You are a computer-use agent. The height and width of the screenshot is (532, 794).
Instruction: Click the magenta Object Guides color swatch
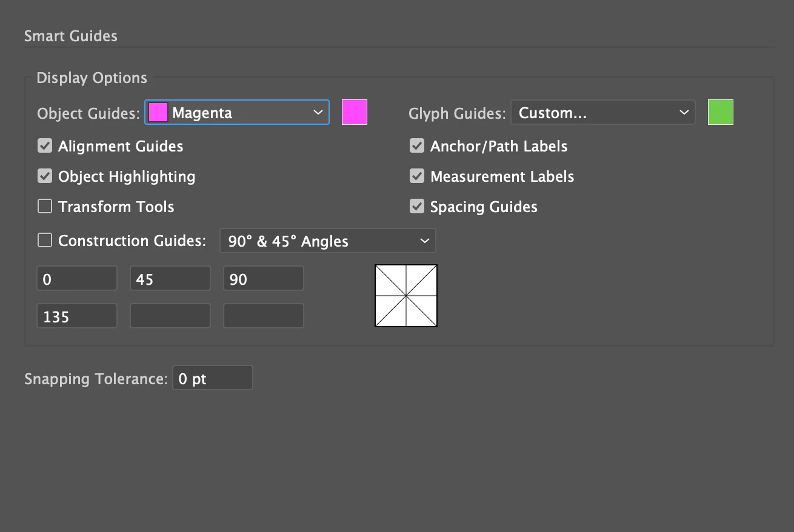tap(355, 113)
